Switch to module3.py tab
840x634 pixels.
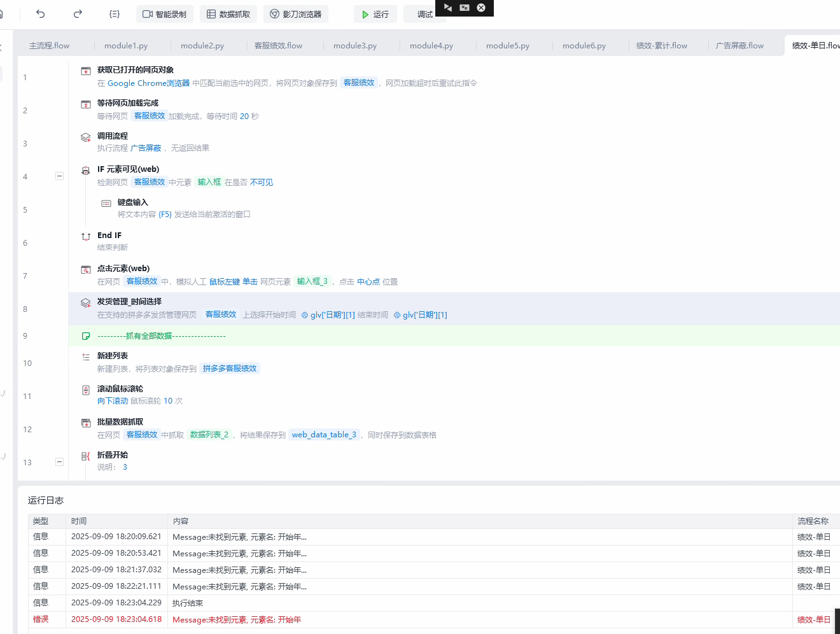click(x=355, y=46)
